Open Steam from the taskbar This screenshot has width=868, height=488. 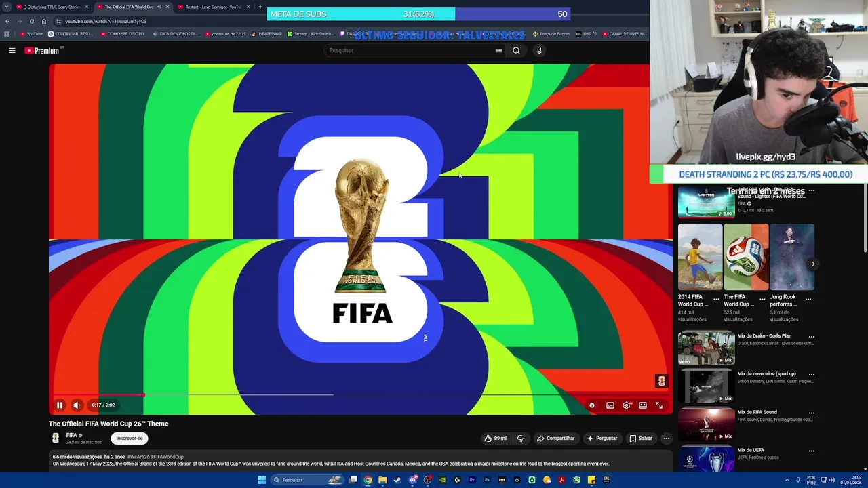coord(397,480)
